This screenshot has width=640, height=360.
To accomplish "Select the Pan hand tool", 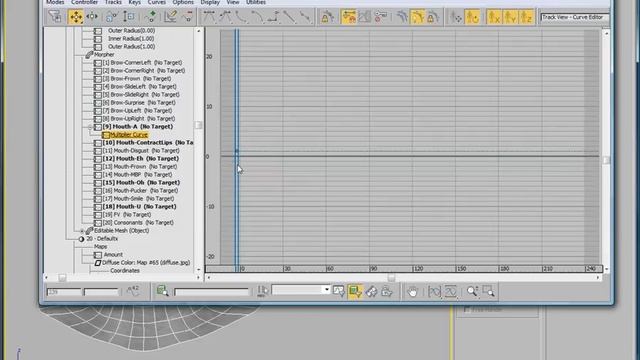I will click(412, 291).
